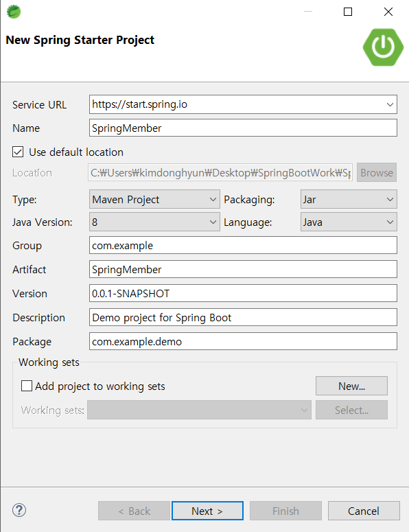
Task: Focus the Description field
Action: 243,317
